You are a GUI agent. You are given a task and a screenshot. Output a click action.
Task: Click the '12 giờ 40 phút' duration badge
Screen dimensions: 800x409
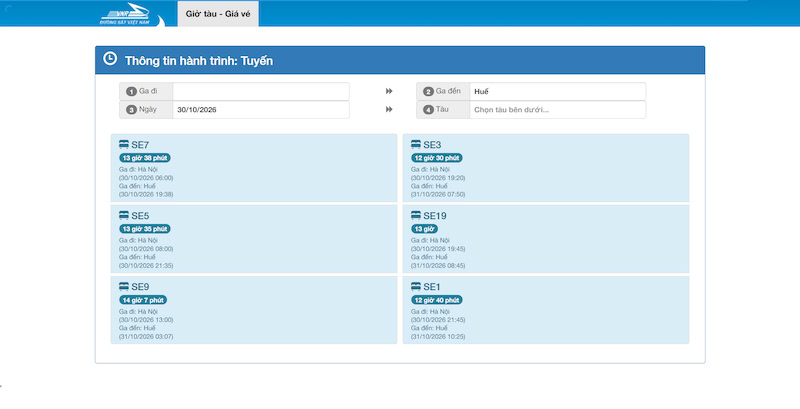tap(437, 300)
